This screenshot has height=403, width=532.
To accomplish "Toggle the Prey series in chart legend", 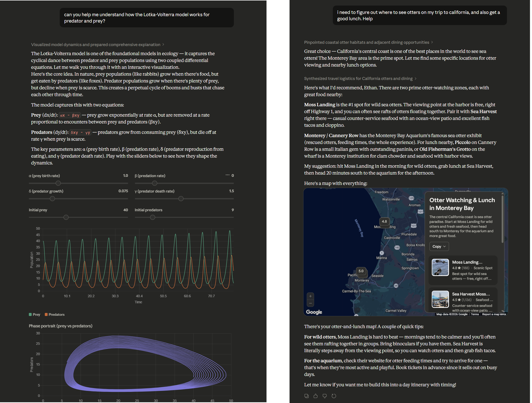I will (x=34, y=314).
